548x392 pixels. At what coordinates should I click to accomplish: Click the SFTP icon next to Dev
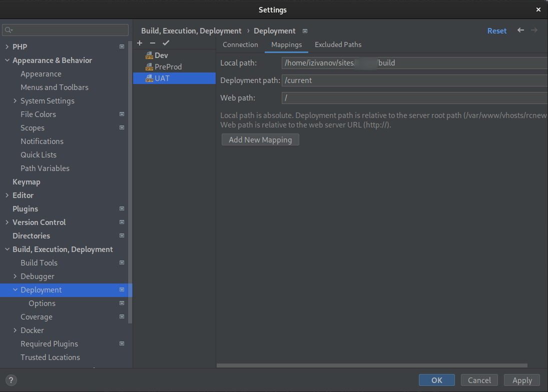click(149, 55)
